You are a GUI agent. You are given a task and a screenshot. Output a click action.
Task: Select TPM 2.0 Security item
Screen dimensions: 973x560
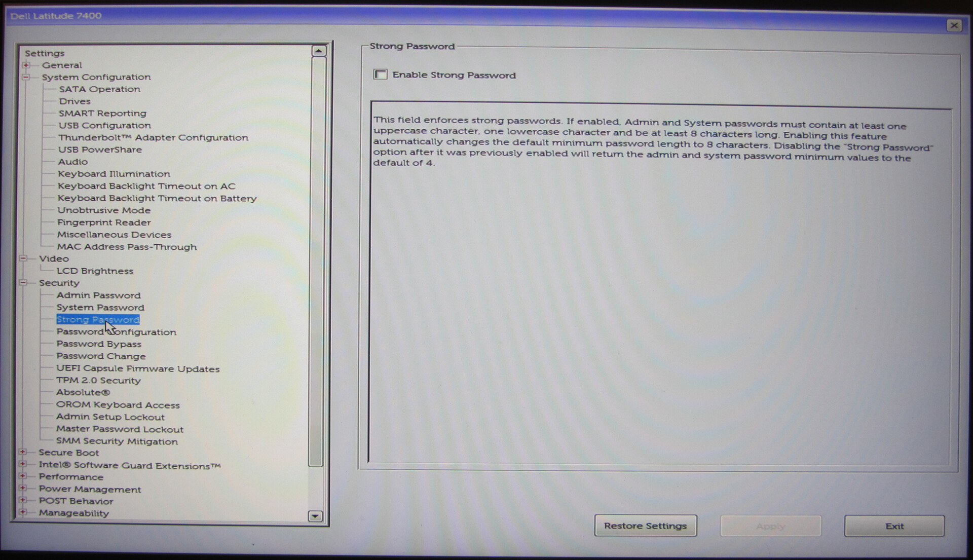pos(98,380)
